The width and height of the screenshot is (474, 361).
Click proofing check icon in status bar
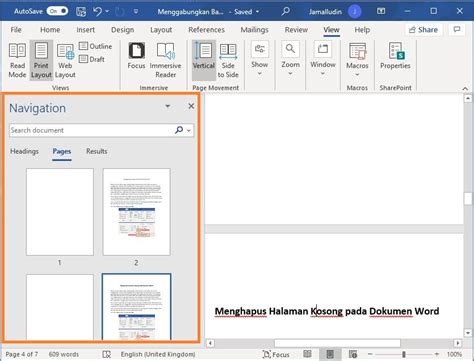(x=106, y=354)
